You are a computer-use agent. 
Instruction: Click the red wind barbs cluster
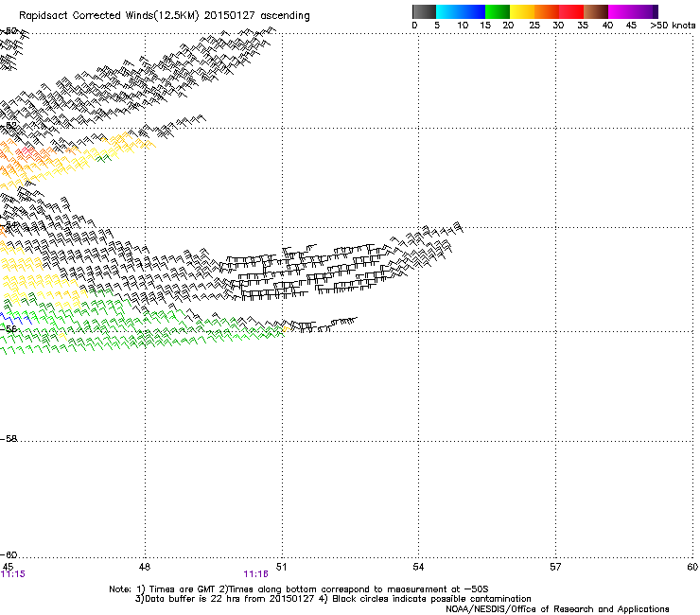pos(29,153)
